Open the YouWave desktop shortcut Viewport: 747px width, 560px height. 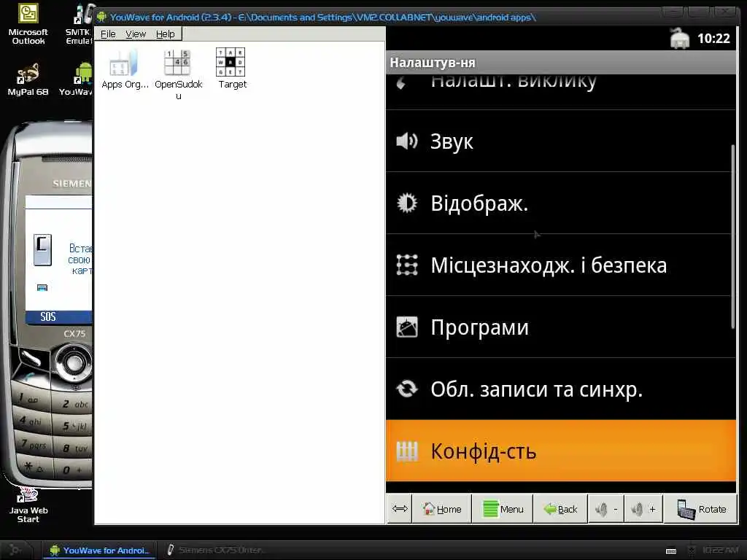click(x=76, y=79)
